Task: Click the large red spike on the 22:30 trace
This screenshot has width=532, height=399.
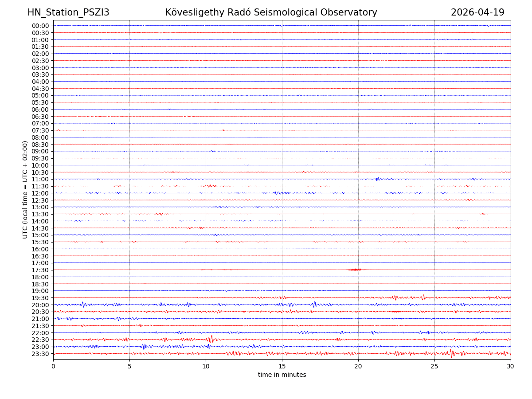Action: (x=210, y=340)
